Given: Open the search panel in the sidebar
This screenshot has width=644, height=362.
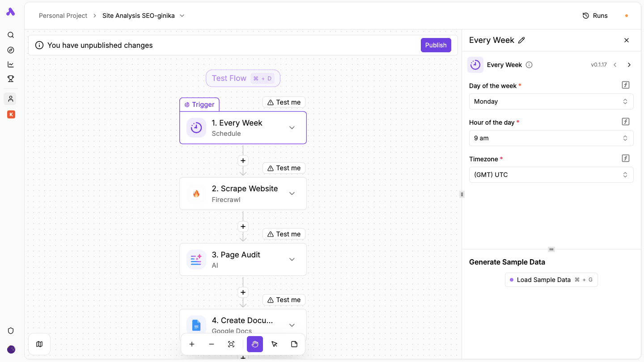Looking at the screenshot, I should point(11,35).
